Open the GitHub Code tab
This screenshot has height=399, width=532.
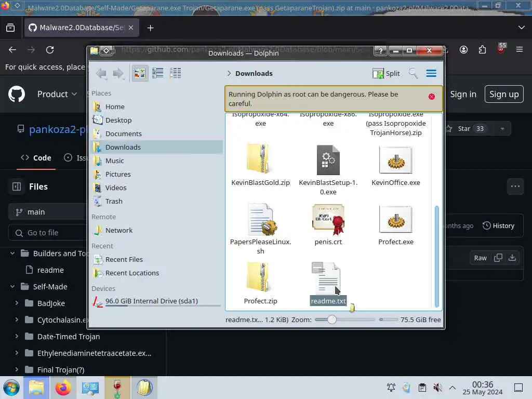[36, 158]
